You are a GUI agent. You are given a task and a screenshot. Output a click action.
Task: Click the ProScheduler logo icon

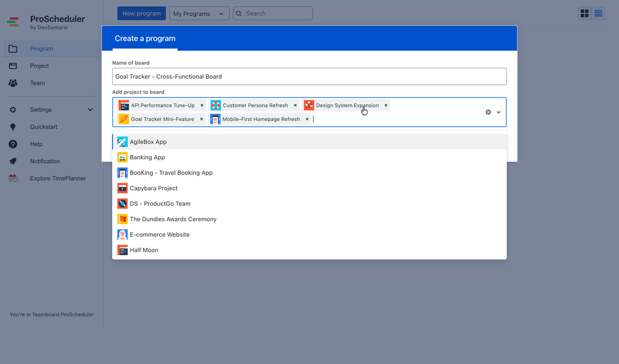(x=13, y=22)
